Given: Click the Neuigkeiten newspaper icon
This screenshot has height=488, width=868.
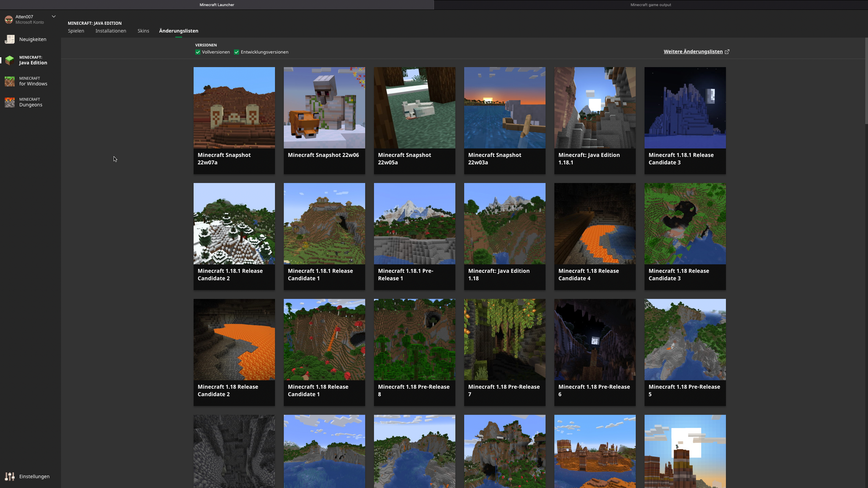Looking at the screenshot, I should pyautogui.click(x=10, y=39).
